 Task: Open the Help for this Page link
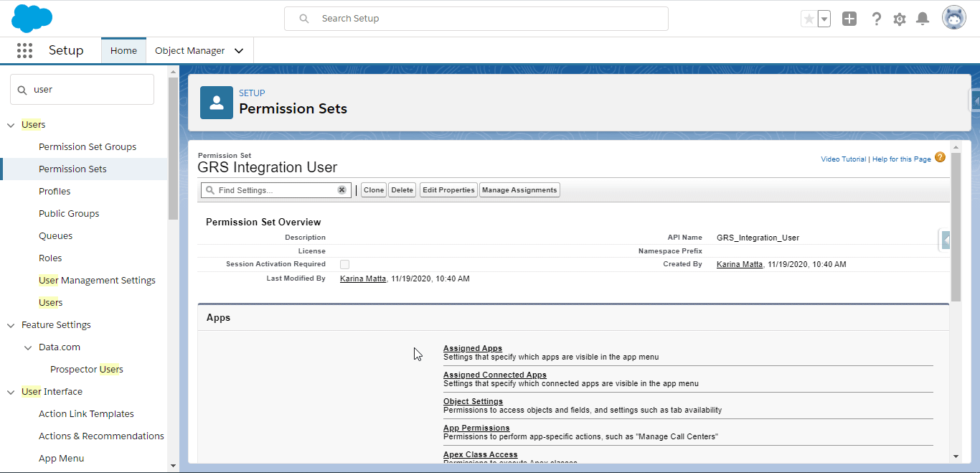902,159
